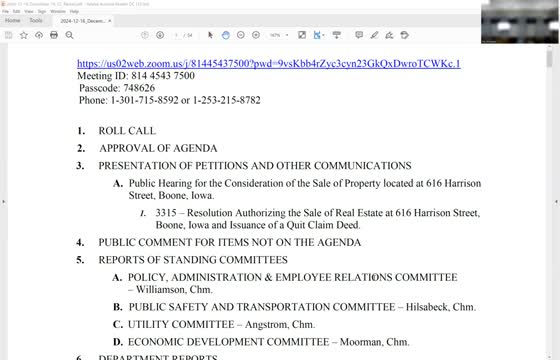
Task: Click the 'ROLL CALL' agenda item
Action: click(x=127, y=131)
